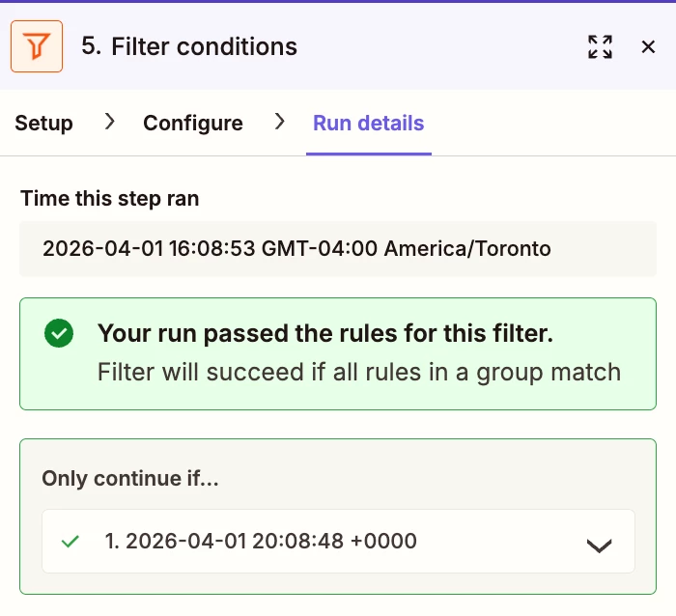Switch to the Configure tab
The width and height of the screenshot is (676, 616).
pyautogui.click(x=193, y=124)
